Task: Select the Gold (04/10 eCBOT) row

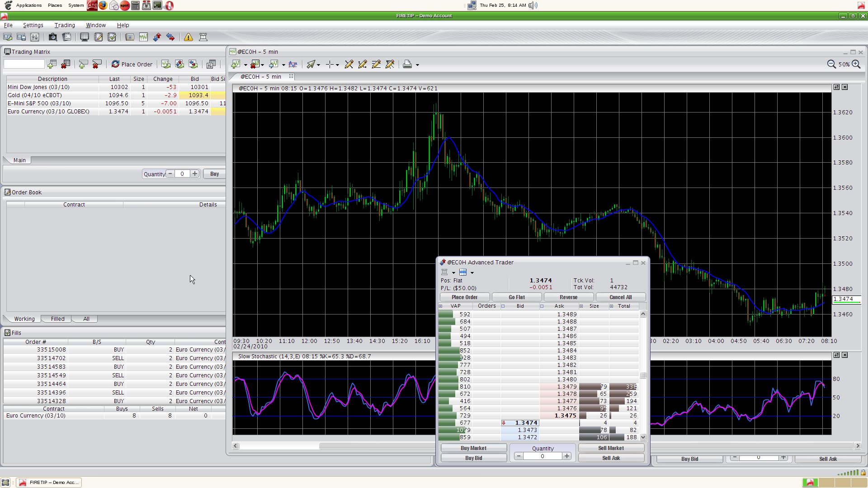Action: coord(116,95)
